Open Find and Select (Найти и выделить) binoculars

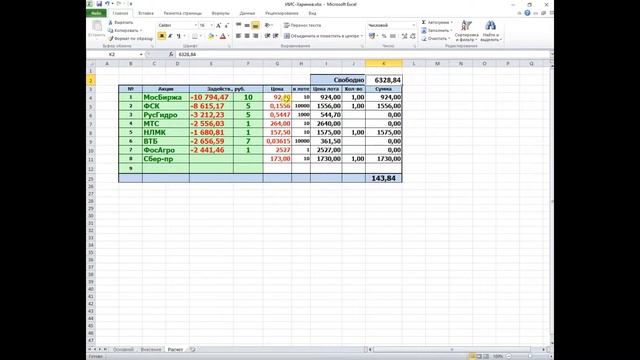[x=491, y=31]
